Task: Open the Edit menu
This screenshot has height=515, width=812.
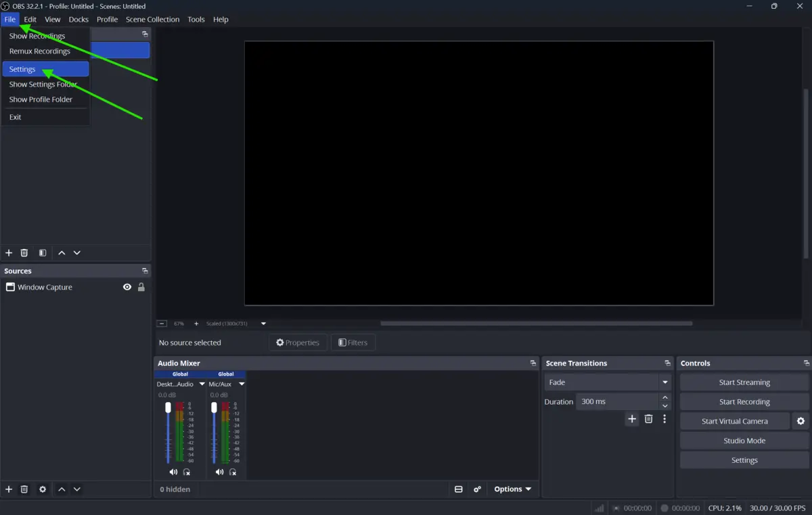Action: (30, 19)
